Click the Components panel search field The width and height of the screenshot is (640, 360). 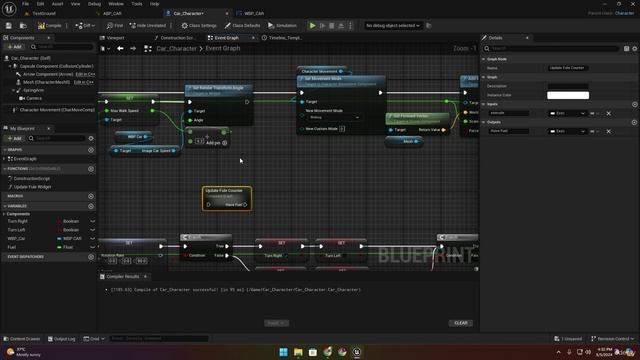[x=62, y=47]
